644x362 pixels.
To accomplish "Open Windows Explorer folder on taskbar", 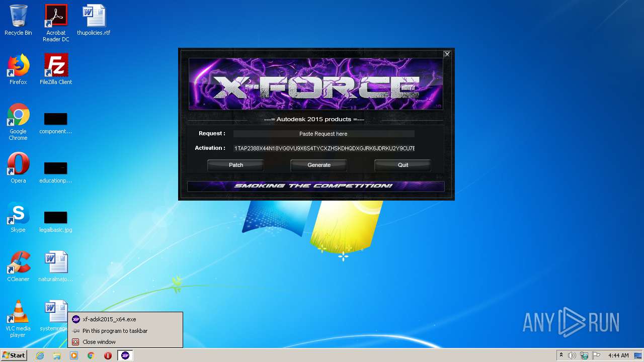I will [x=57, y=355].
